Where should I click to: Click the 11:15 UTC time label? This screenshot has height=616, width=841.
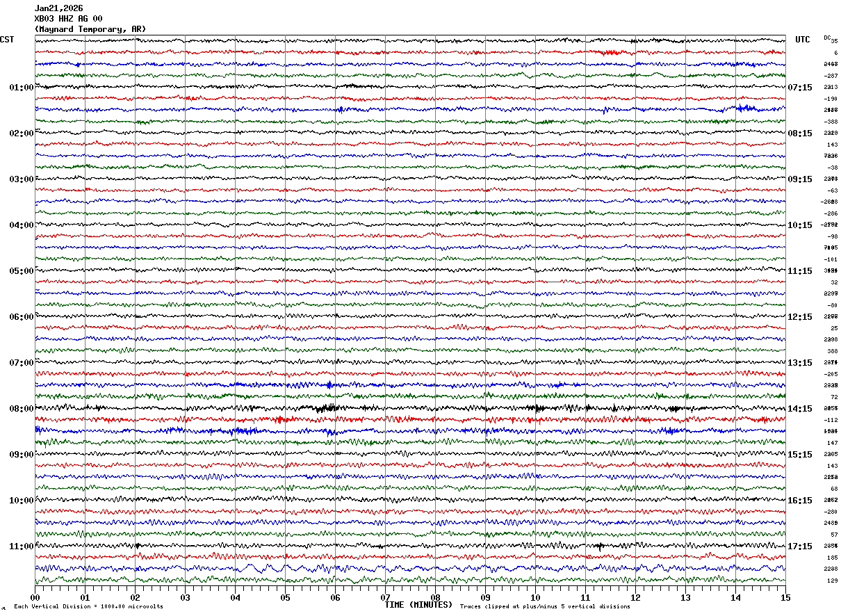click(x=800, y=271)
